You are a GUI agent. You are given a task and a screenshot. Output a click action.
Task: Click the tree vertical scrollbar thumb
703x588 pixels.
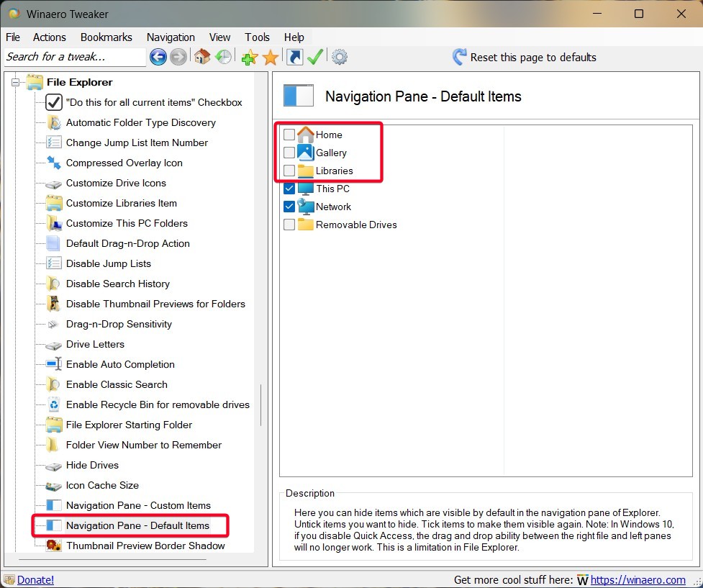coord(261,405)
